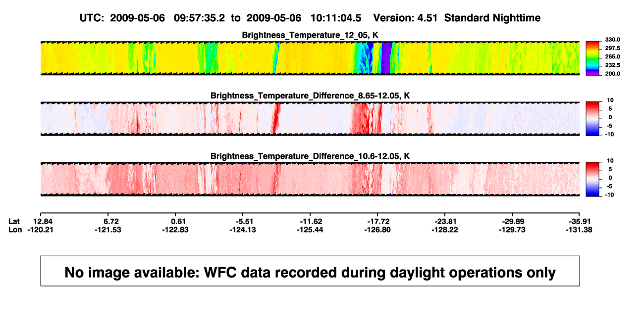Viewport: 644px width, 330px height.
Task: Click the 8.65-12.05 difference image strip
Action: (x=310, y=119)
